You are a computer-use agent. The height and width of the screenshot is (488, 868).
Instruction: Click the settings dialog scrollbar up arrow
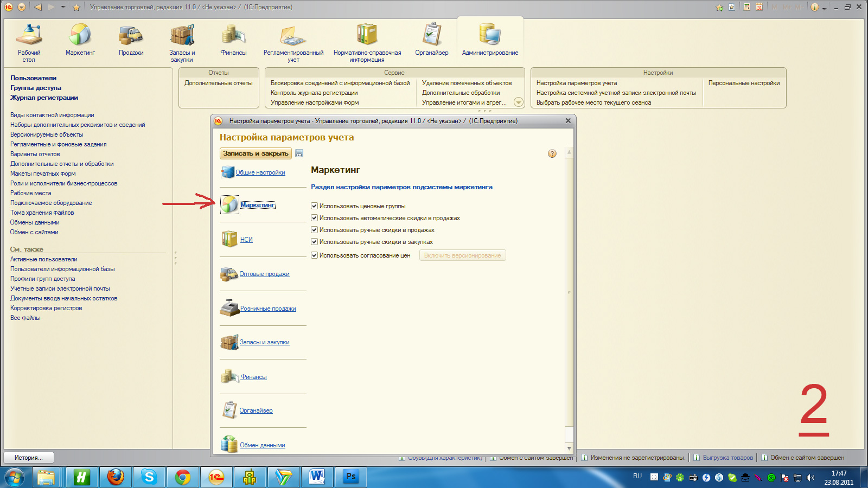569,152
